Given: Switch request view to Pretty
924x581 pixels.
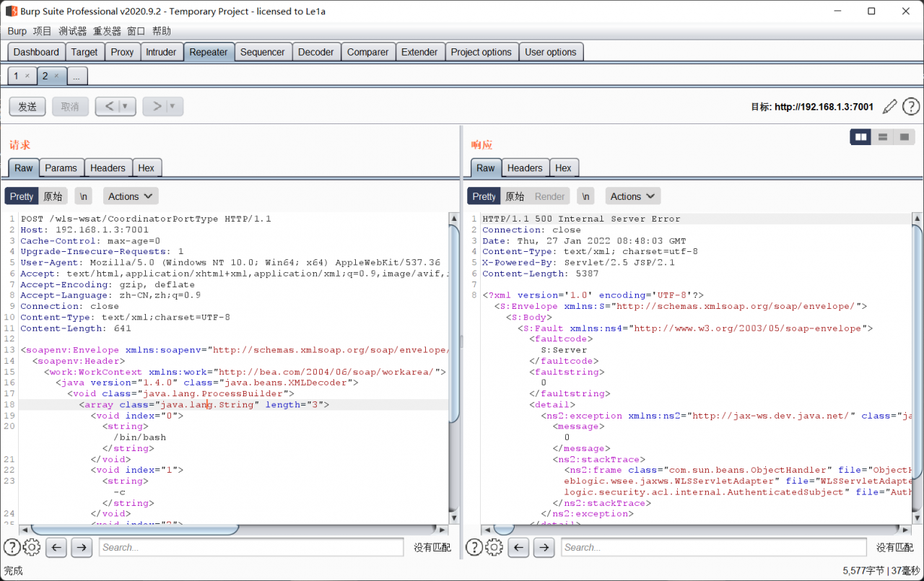Looking at the screenshot, I should tap(22, 196).
